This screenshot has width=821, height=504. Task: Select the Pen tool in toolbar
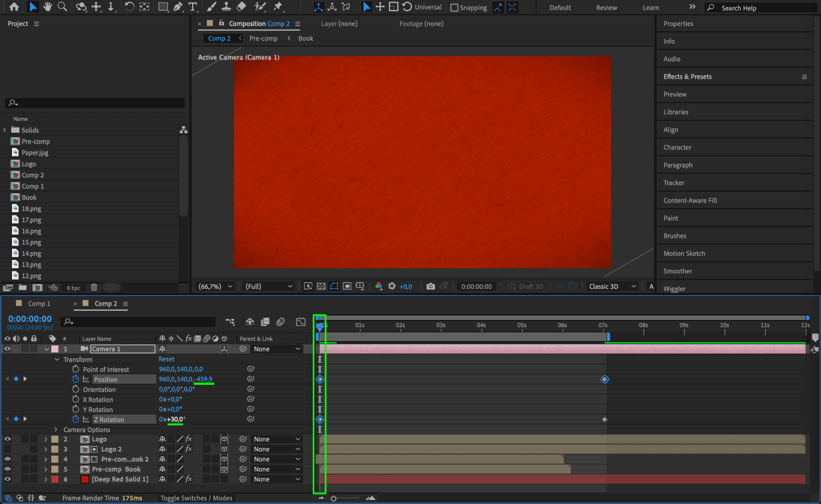pyautogui.click(x=178, y=7)
